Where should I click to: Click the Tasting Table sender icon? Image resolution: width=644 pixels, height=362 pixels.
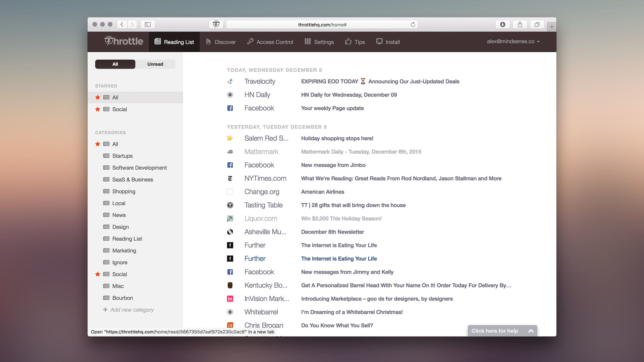pos(230,205)
